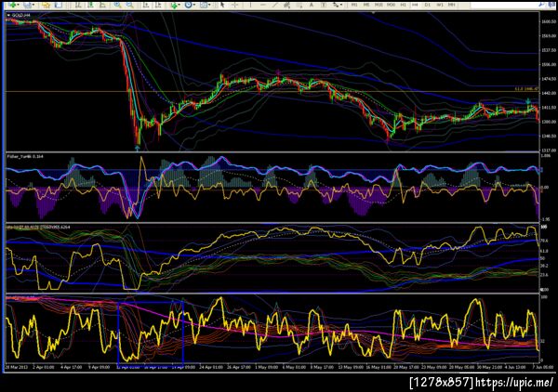
Task: Select the W1 timeframe button
Action: pyautogui.click(x=440, y=5)
